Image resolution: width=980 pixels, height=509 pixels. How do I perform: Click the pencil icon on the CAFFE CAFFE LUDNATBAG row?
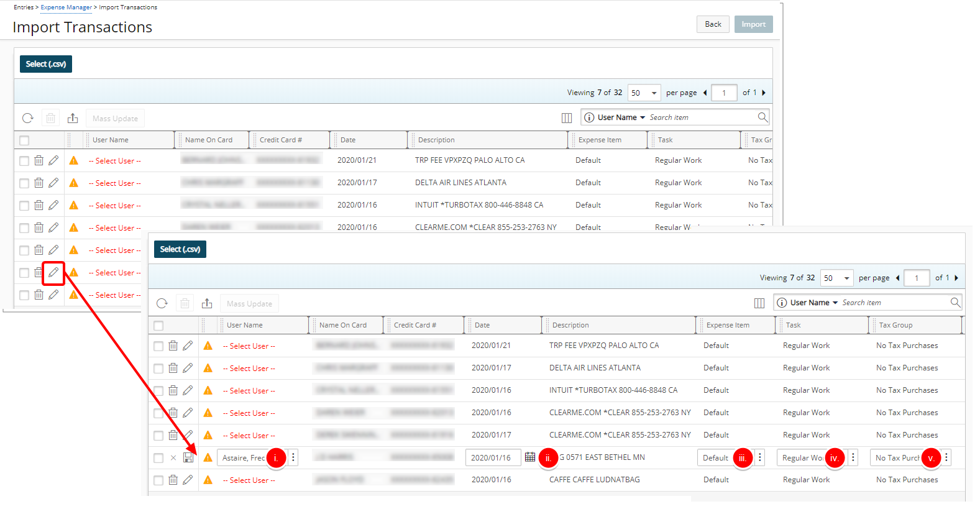point(188,480)
